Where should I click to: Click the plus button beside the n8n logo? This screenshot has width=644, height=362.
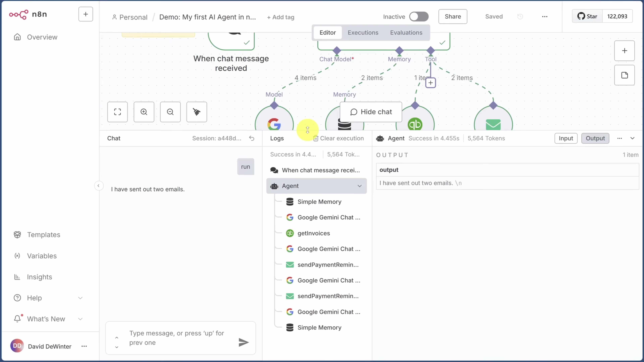[x=86, y=14]
